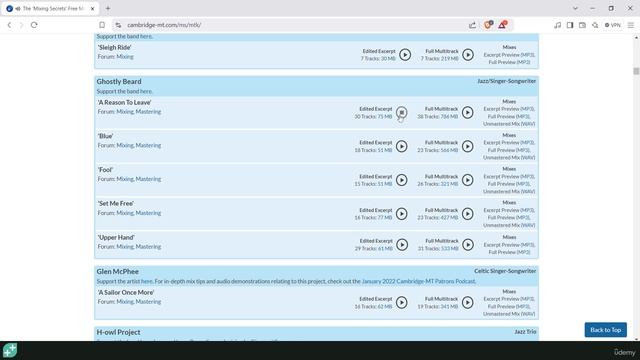This screenshot has height=360, width=640.
Task: Open Mixing forum link for 'Set Me Free'
Action: (x=125, y=213)
